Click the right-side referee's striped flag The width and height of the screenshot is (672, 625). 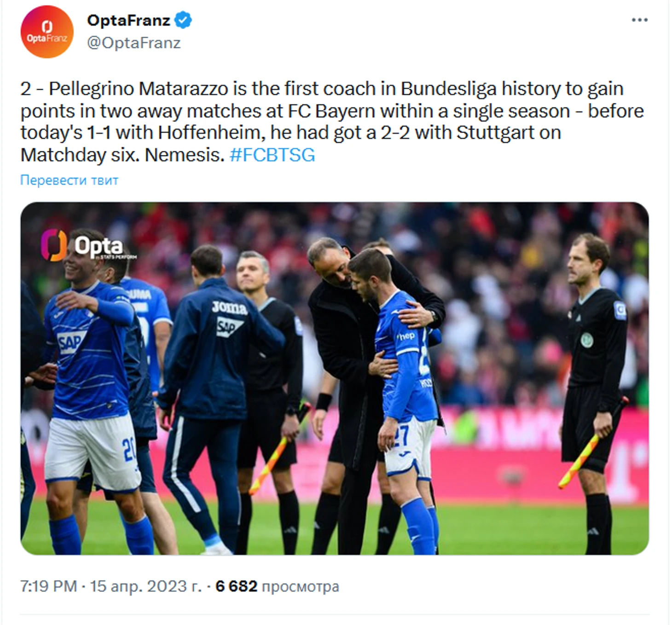pos(592,443)
